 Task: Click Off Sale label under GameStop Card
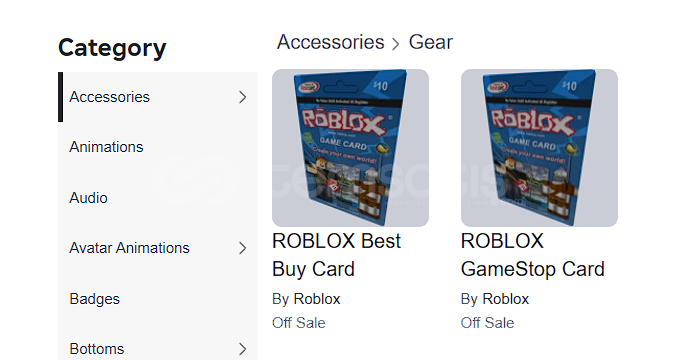487,323
